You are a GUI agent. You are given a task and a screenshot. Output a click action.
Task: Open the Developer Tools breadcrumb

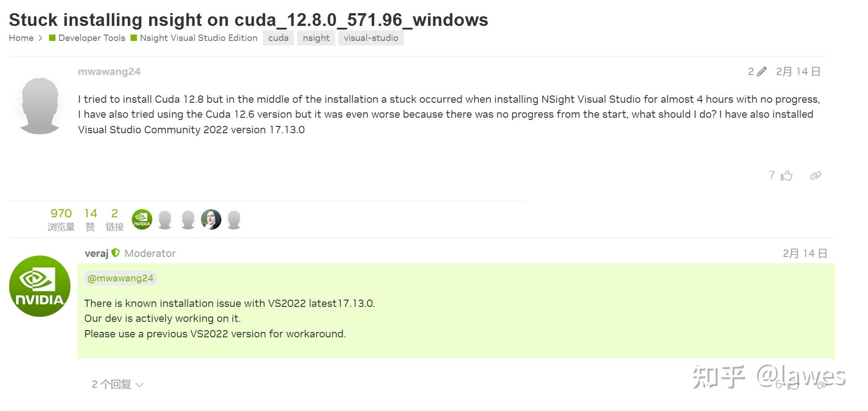(x=91, y=38)
